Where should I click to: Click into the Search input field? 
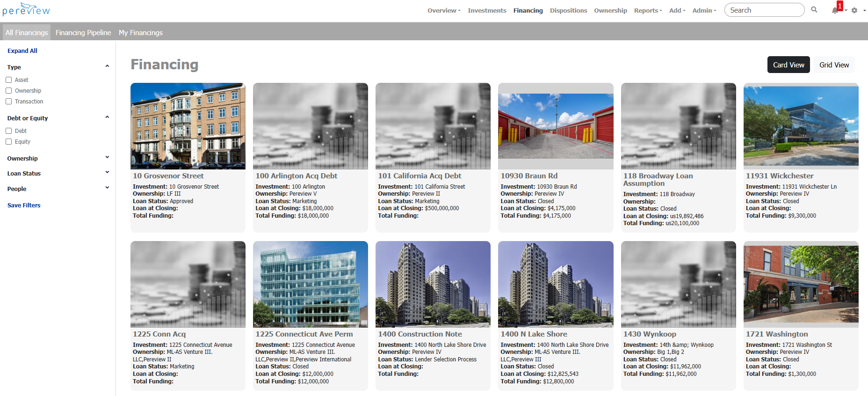[764, 10]
